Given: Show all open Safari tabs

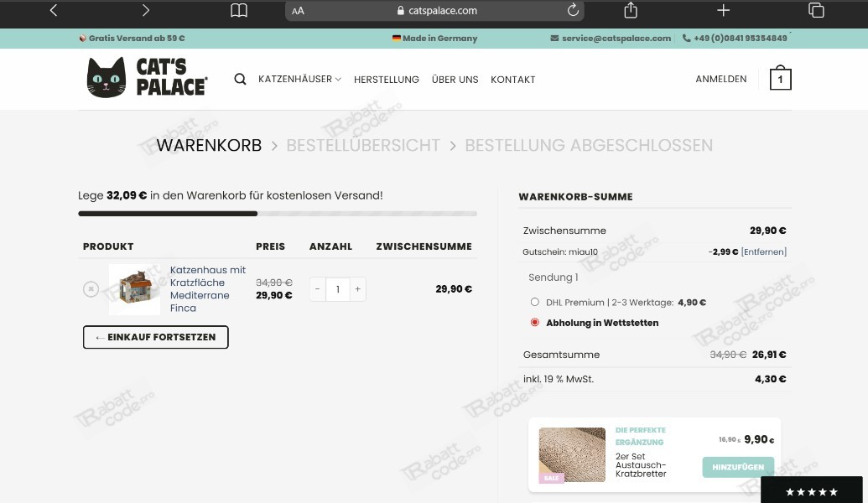Looking at the screenshot, I should [x=816, y=10].
